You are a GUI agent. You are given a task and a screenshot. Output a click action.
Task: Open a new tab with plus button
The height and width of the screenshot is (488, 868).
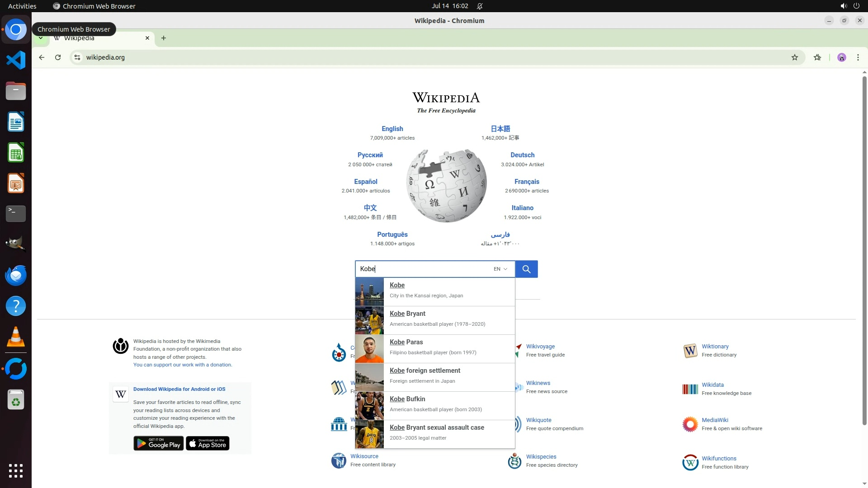[164, 38]
